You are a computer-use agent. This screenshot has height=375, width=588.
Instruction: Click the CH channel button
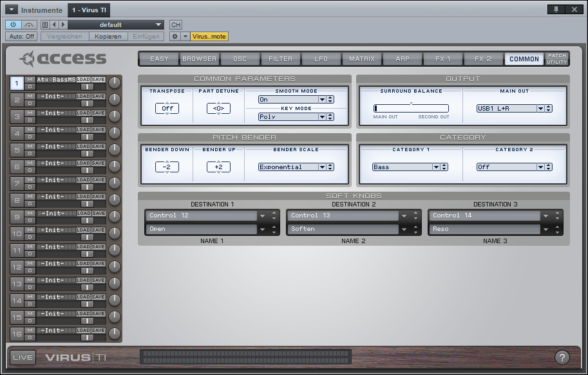[176, 24]
